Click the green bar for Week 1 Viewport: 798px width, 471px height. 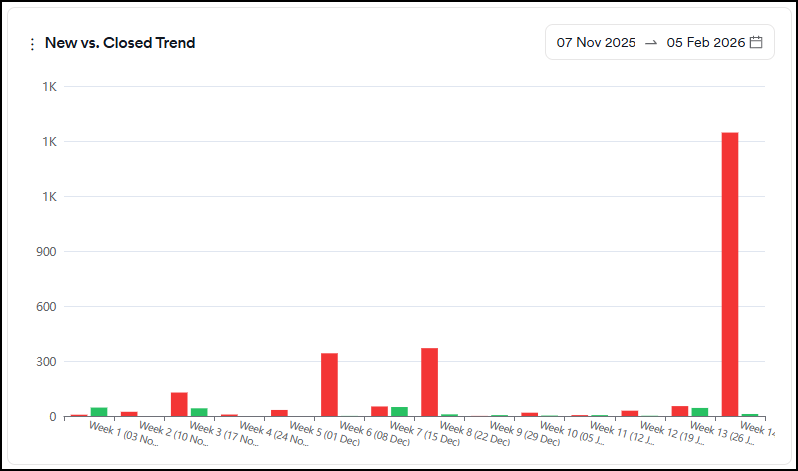point(99,412)
